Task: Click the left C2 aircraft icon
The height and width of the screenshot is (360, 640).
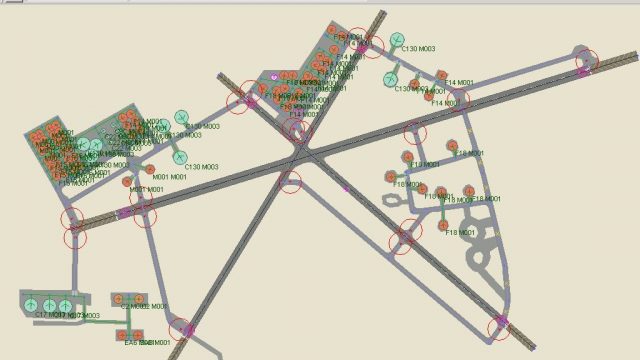Action: (118, 299)
